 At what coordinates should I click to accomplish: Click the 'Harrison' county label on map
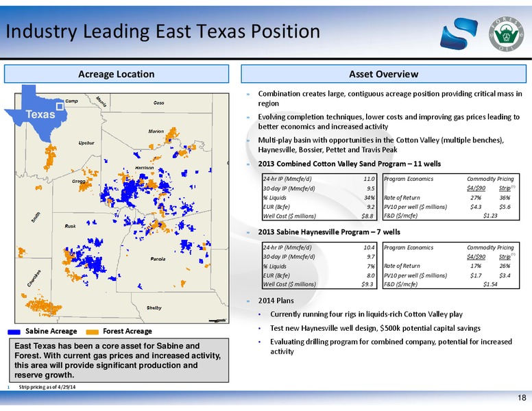[x=144, y=168]
